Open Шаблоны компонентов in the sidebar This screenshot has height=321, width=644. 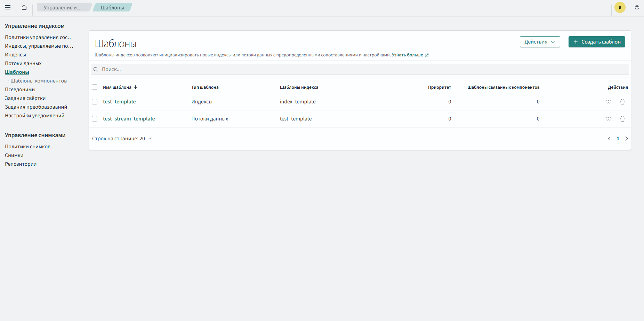point(39,81)
